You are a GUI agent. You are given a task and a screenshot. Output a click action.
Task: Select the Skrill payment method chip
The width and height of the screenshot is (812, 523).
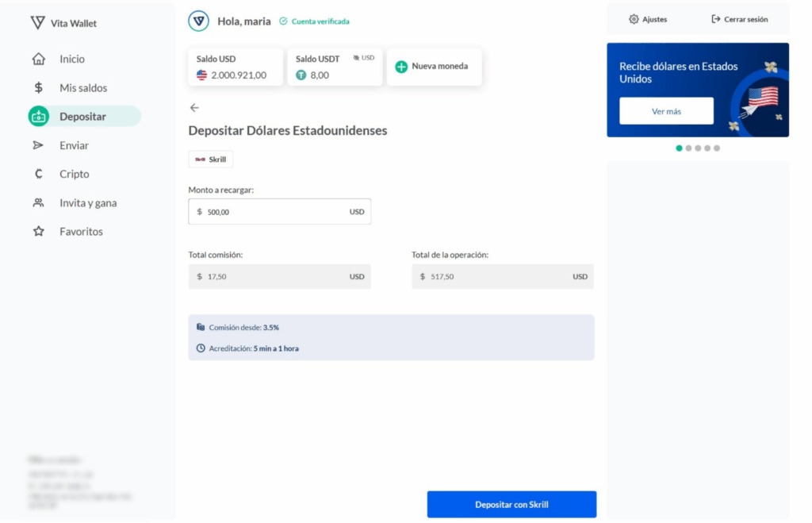pyautogui.click(x=211, y=160)
